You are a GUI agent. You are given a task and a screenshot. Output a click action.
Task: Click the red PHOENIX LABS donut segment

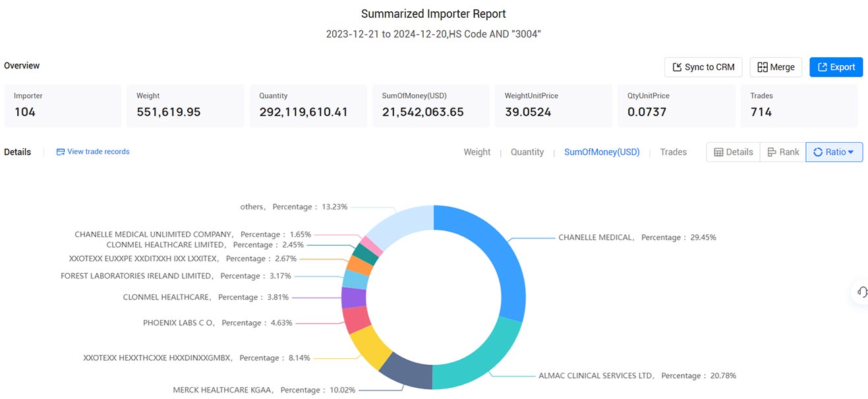357,320
